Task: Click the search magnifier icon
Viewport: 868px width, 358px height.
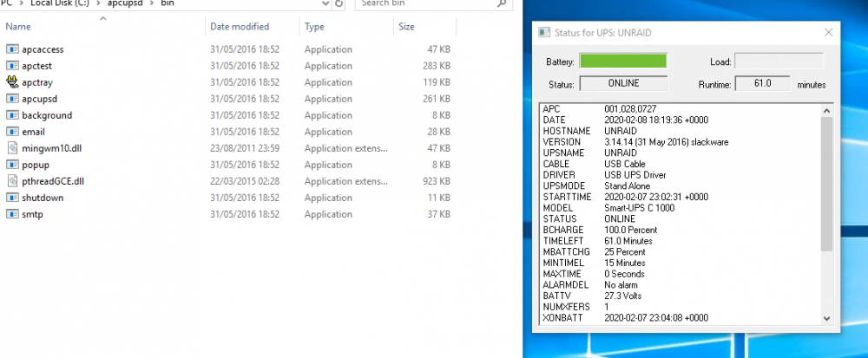Action: [502, 3]
